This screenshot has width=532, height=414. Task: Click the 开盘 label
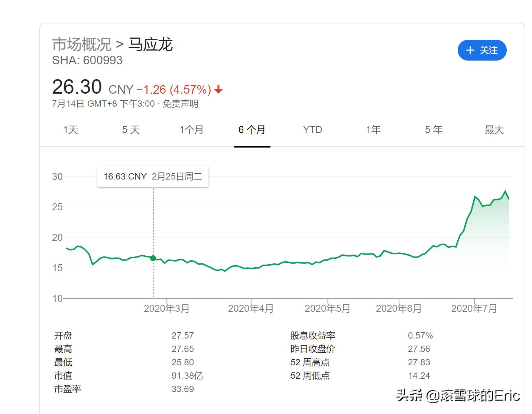(x=63, y=336)
